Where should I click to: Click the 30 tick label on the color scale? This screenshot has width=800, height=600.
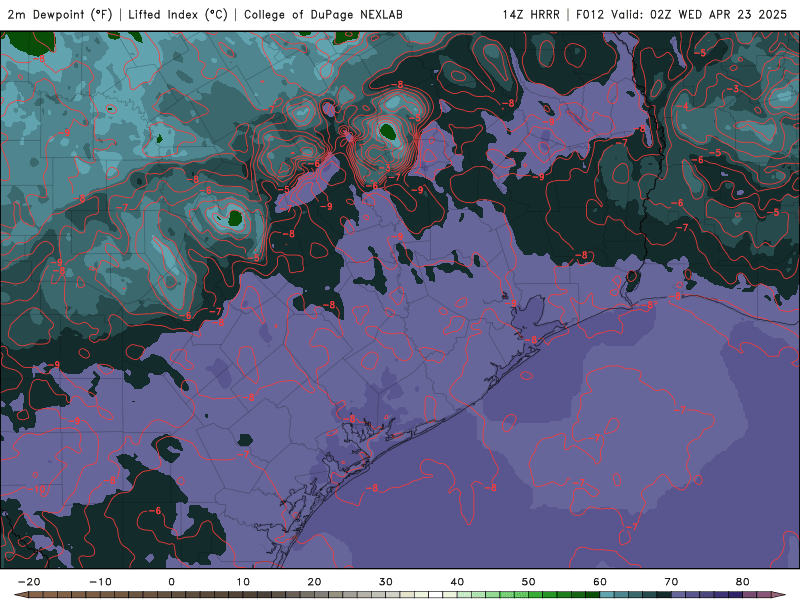386,582
